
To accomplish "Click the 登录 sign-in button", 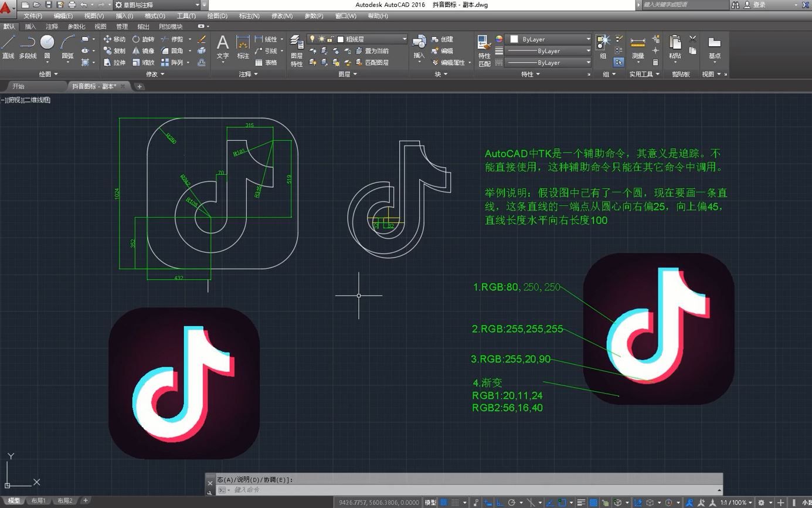I will [x=755, y=5].
